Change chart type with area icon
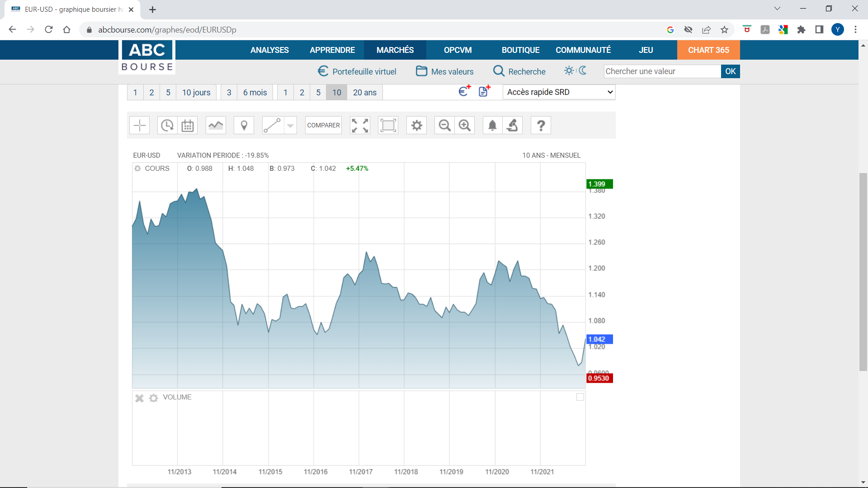This screenshot has height=488, width=868. [216, 125]
